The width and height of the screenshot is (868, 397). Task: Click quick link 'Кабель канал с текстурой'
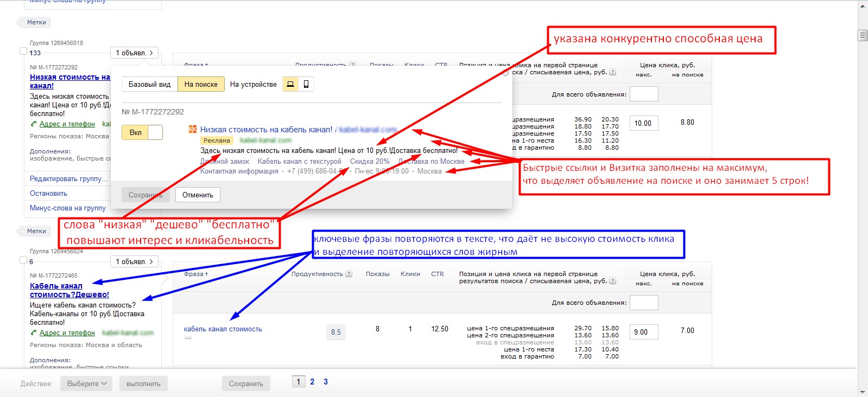pos(300,162)
